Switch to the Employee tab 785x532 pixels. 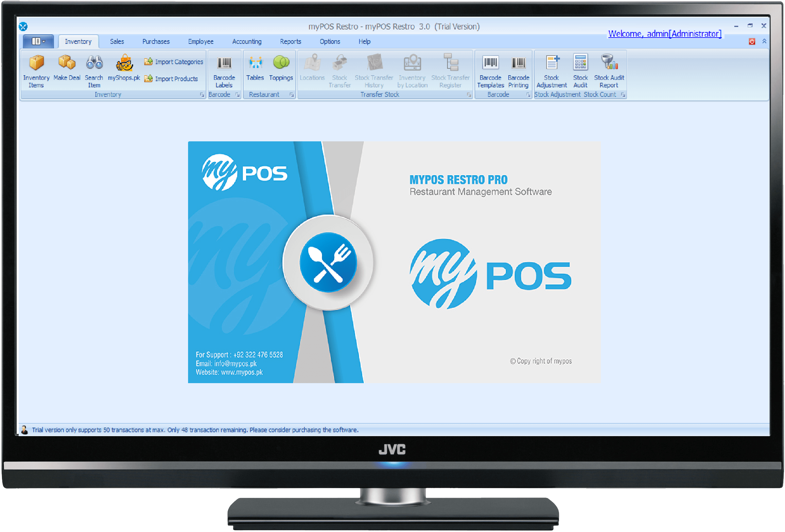pos(201,42)
